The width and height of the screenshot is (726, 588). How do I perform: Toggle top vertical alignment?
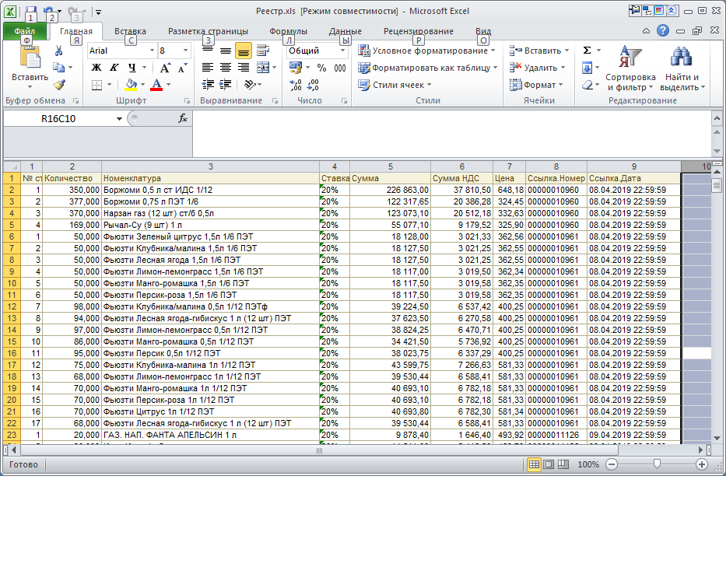[x=208, y=51]
